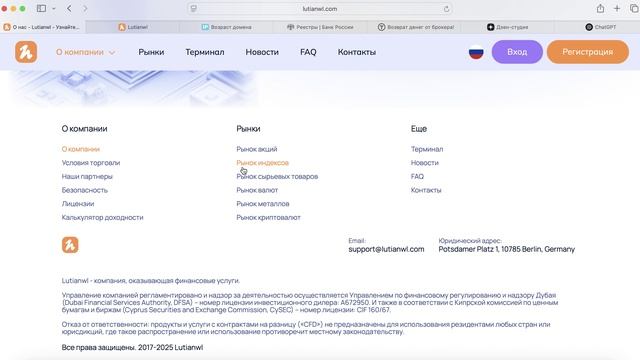Open the Рынок металлов link
Screen dimensions: 640x360
pyautogui.click(x=263, y=204)
